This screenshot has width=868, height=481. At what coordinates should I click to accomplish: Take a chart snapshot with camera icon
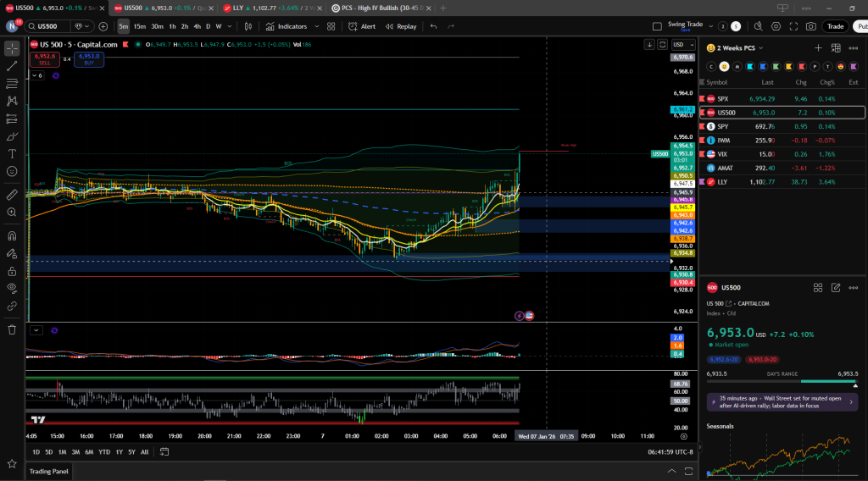[x=811, y=26]
